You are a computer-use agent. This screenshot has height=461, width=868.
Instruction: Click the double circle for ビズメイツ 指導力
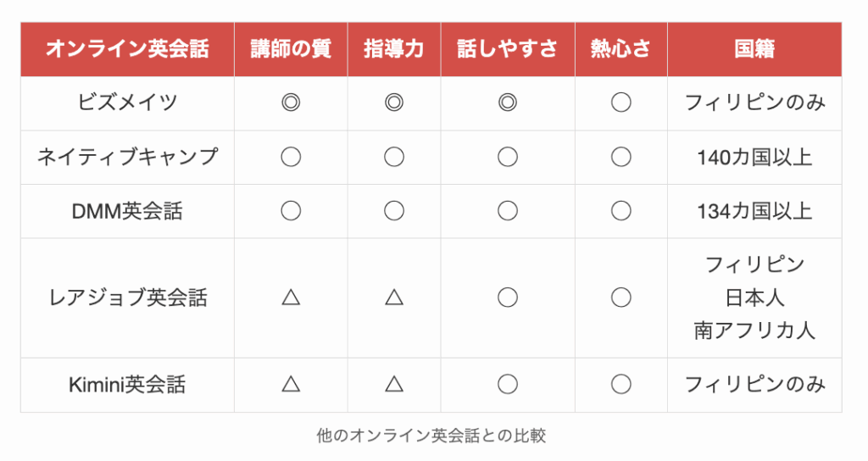tap(393, 103)
